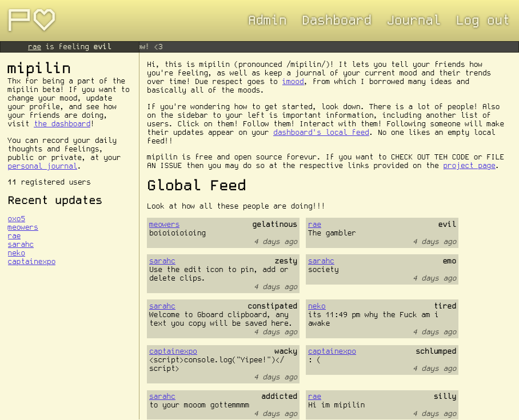
Task: Follow 'the dashboard' link in sidebar
Action: [62, 124]
